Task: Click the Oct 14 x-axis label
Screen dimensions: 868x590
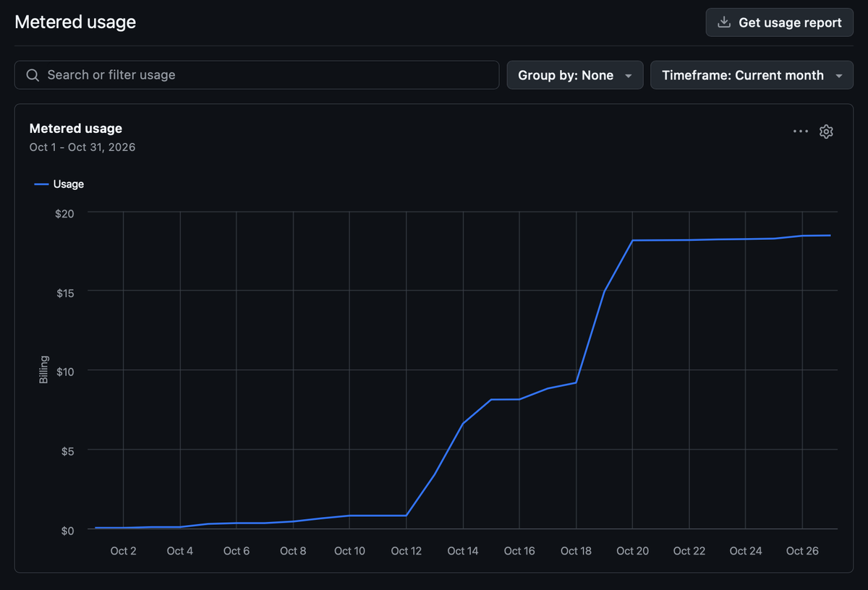Action: click(463, 551)
